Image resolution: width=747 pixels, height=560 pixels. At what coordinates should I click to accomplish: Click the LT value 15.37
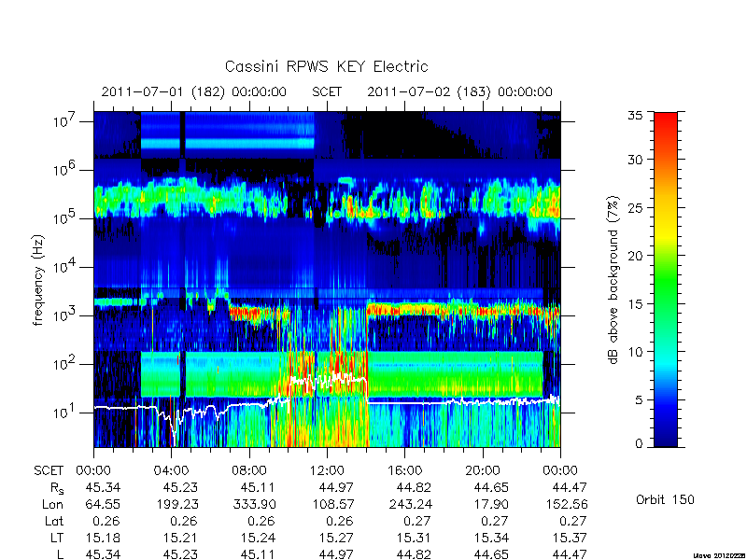[570, 538]
